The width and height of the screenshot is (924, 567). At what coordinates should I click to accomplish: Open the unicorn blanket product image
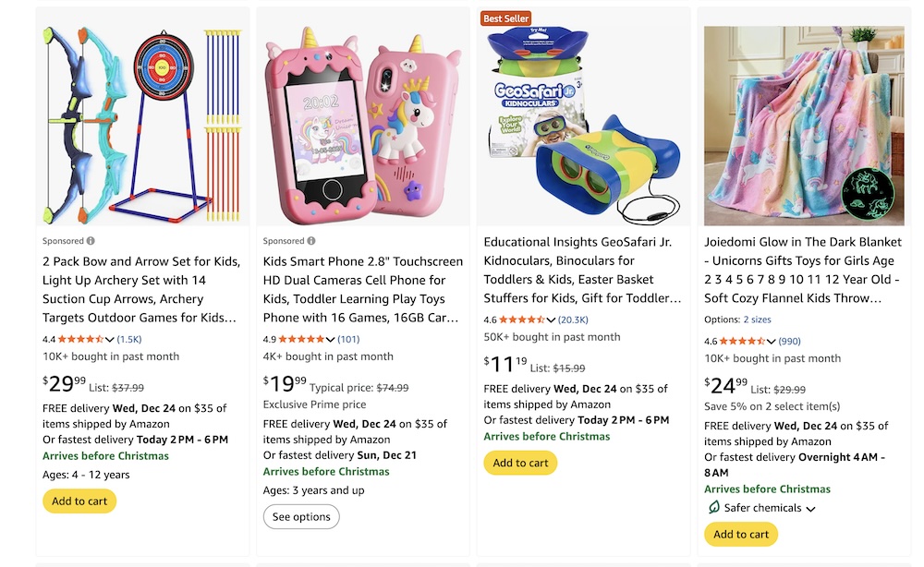[x=804, y=126]
